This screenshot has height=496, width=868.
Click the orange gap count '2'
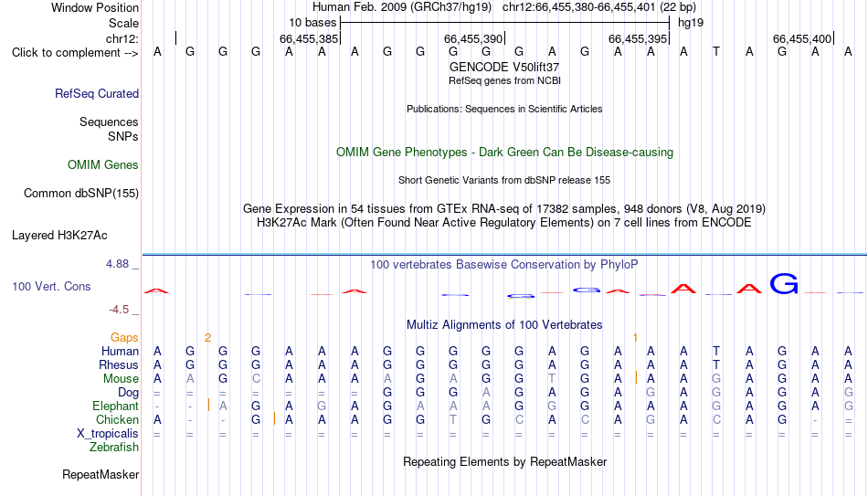pos(207,338)
